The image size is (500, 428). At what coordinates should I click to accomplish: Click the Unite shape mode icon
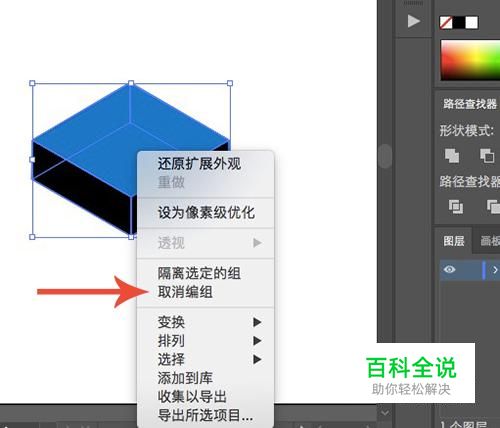point(452,155)
